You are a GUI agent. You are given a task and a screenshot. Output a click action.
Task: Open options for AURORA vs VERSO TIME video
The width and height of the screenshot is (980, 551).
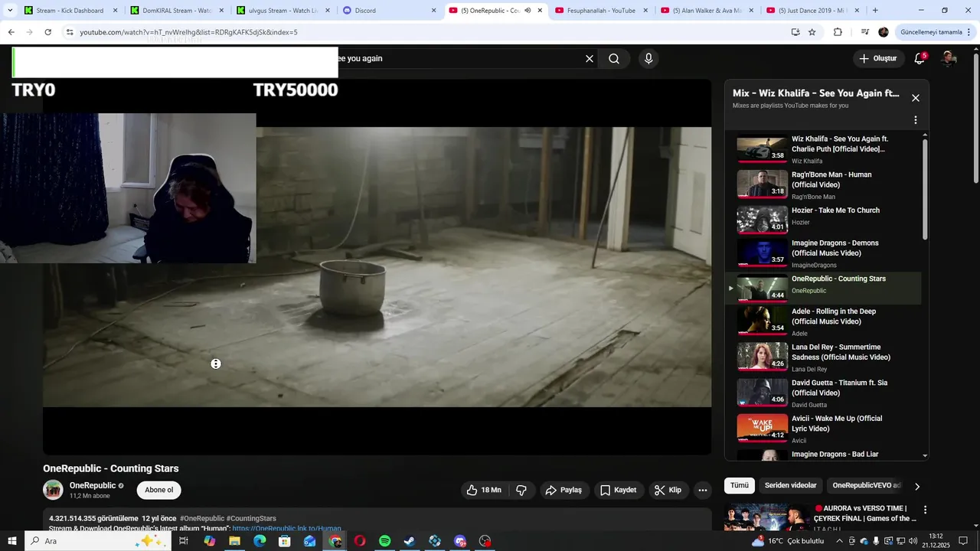click(x=925, y=510)
